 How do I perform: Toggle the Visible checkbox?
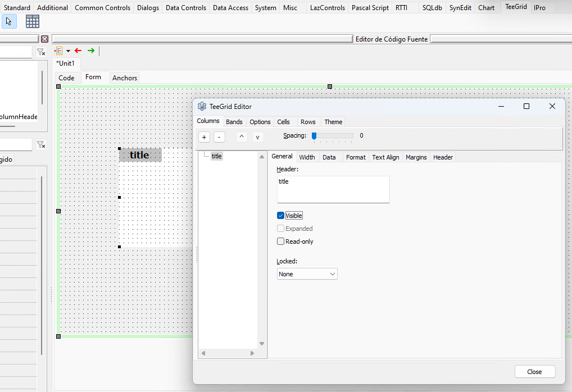click(280, 216)
